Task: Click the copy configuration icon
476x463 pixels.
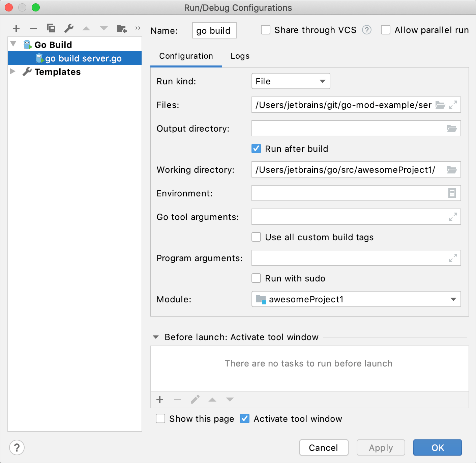Action: 51,28
